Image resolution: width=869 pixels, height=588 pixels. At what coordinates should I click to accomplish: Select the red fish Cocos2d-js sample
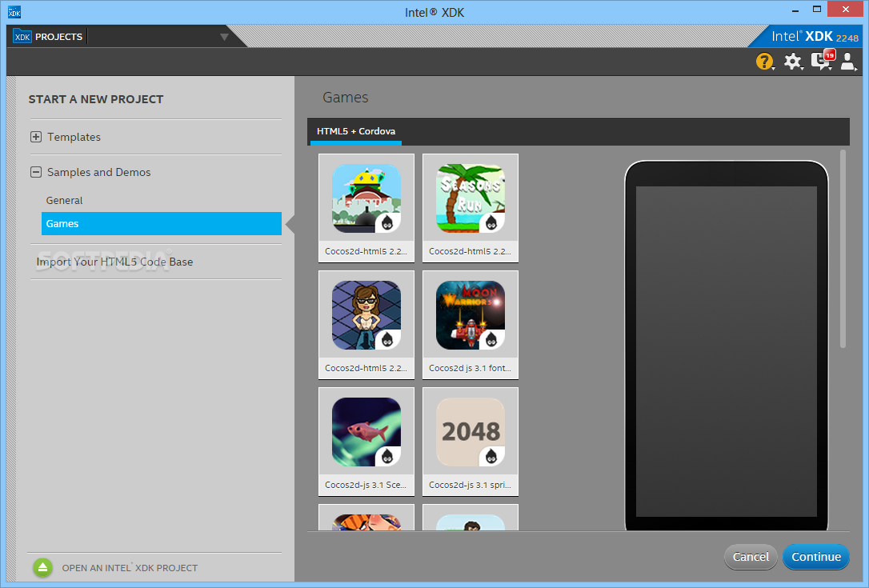tap(366, 442)
